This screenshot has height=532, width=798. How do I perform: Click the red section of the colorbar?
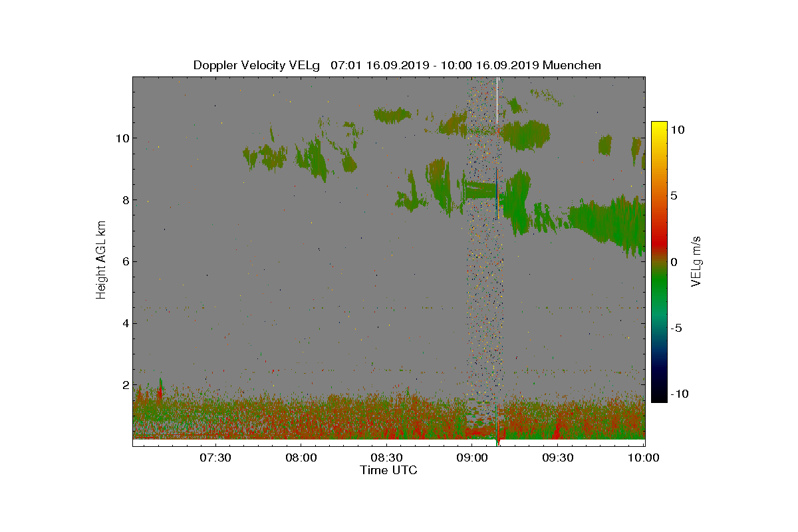point(659,241)
